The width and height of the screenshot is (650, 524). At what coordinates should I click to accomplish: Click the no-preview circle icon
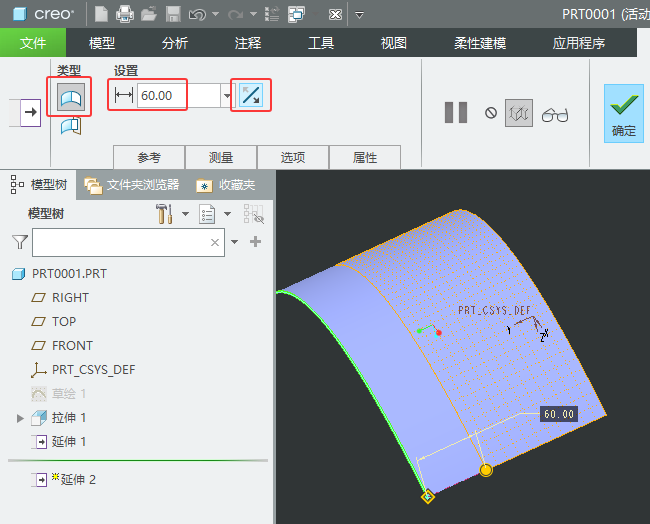[x=491, y=113]
